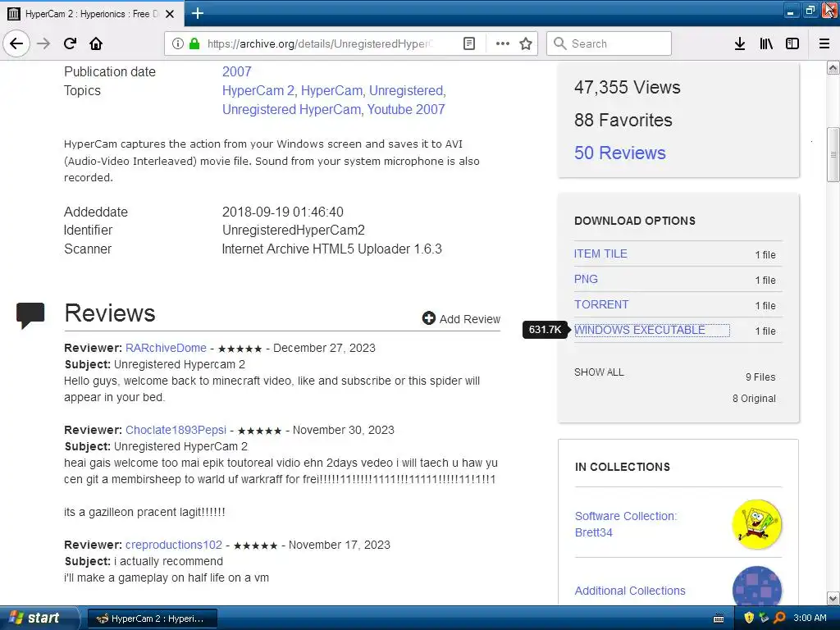
Task: Click the scrollbar up arrow
Action: click(833, 67)
